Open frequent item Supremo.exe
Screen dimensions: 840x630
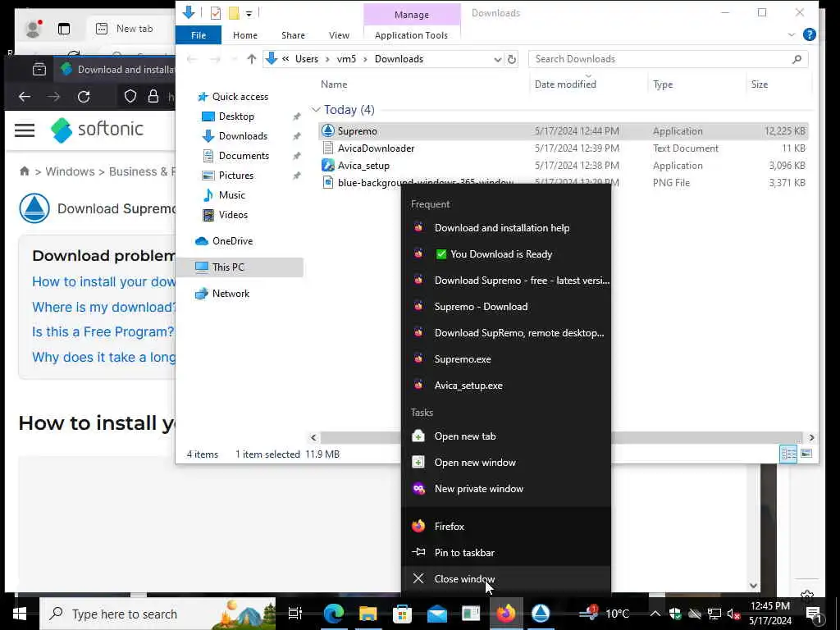[x=505, y=359]
